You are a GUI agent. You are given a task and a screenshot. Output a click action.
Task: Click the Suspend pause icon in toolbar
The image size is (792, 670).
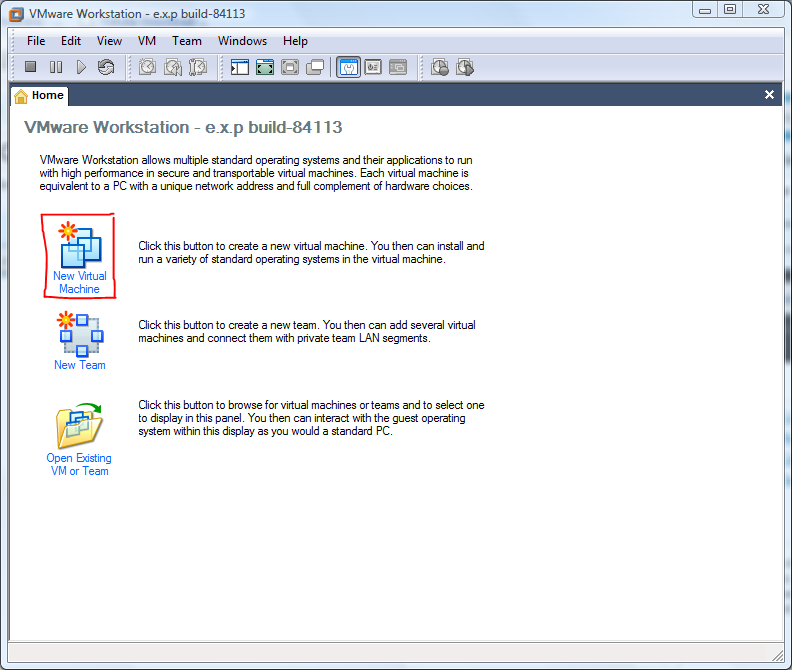coord(56,67)
